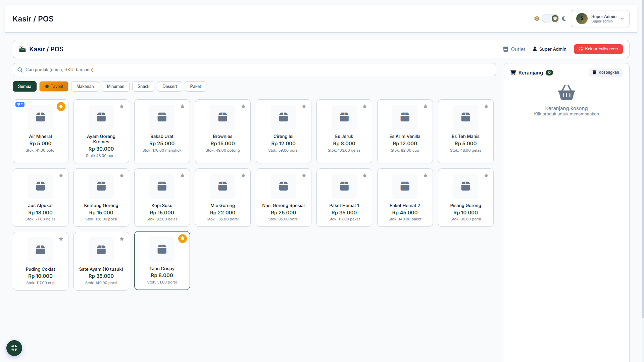This screenshot has height=362, width=644.
Task: Toggle favorite star on Tahu Crispy
Action: pyautogui.click(x=183, y=239)
